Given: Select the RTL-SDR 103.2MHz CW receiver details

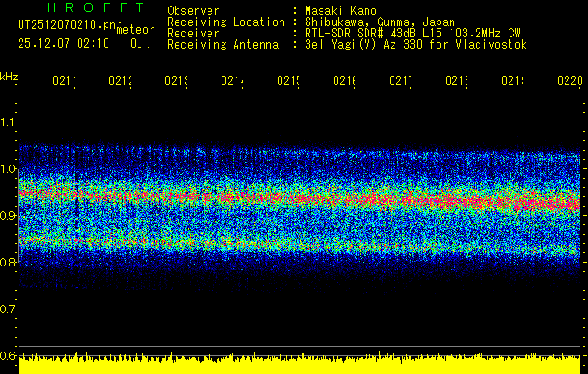Looking at the screenshot, I should coord(412,34).
